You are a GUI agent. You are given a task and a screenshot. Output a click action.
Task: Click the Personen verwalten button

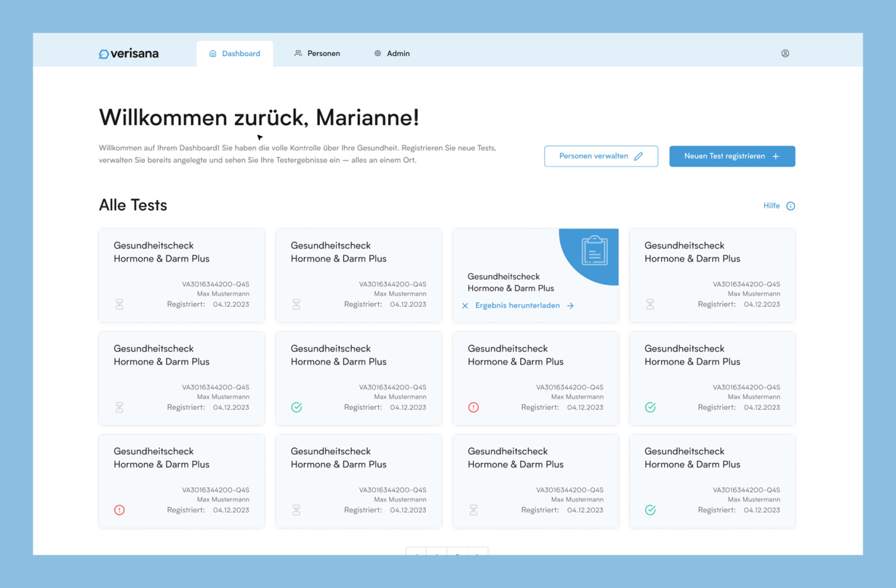(x=601, y=156)
